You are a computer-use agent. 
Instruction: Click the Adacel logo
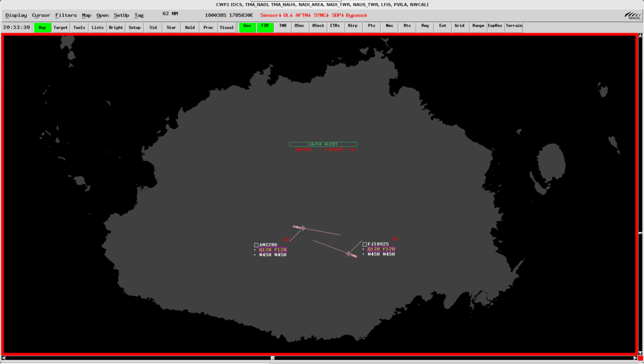pyautogui.click(x=632, y=16)
